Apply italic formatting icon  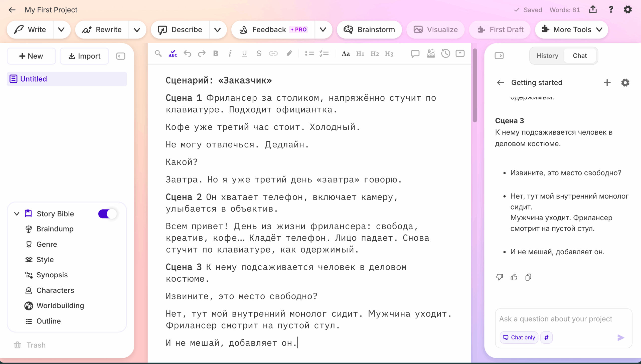click(x=230, y=53)
